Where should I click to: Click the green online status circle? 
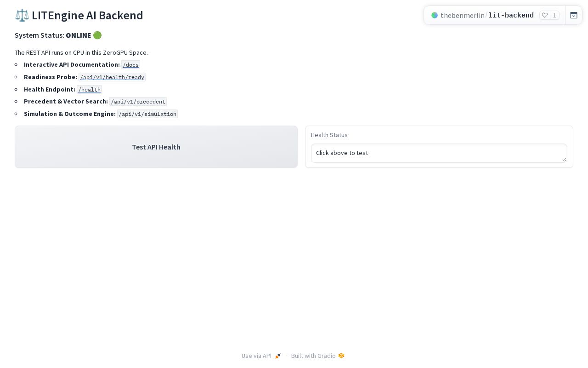coord(97,35)
